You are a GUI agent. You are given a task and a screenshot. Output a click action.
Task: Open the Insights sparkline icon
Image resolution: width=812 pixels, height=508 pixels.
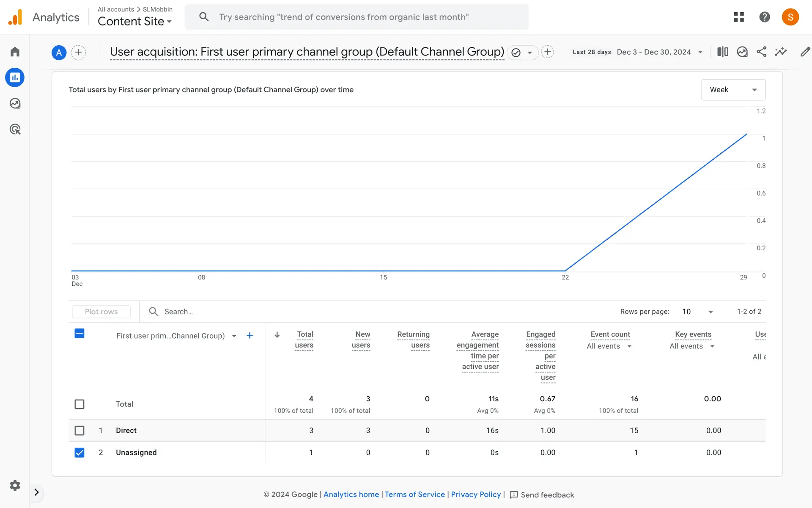(781, 52)
